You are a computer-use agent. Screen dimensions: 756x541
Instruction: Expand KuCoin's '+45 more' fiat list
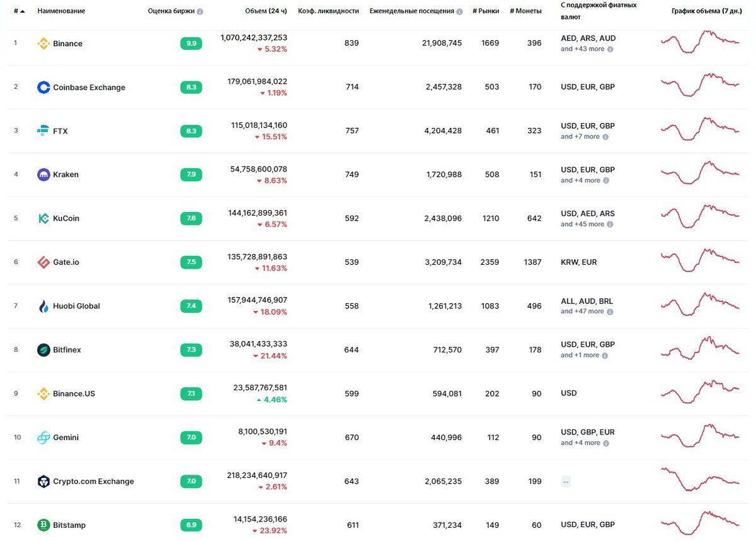click(x=586, y=224)
